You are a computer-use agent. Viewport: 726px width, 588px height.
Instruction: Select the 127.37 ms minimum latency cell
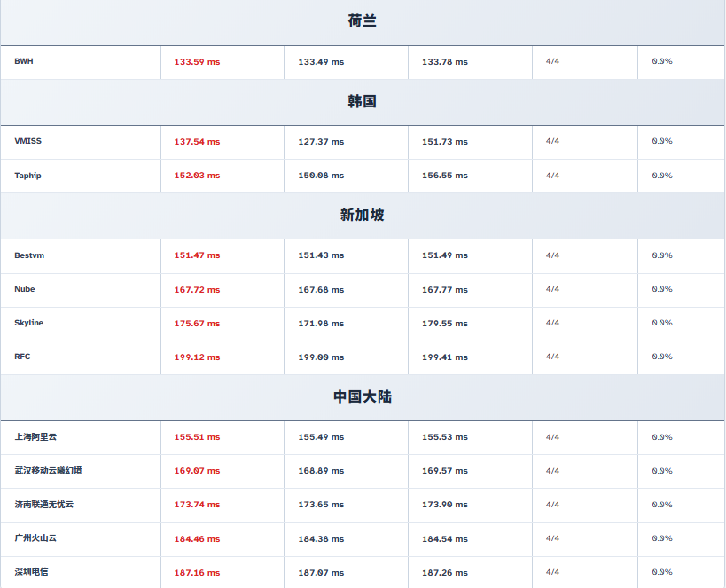click(321, 142)
